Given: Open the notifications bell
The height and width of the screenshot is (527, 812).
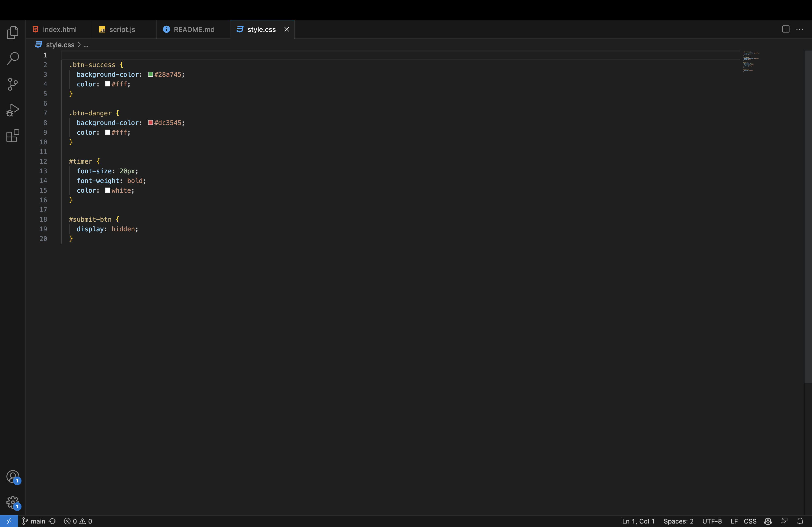Looking at the screenshot, I should (801, 521).
